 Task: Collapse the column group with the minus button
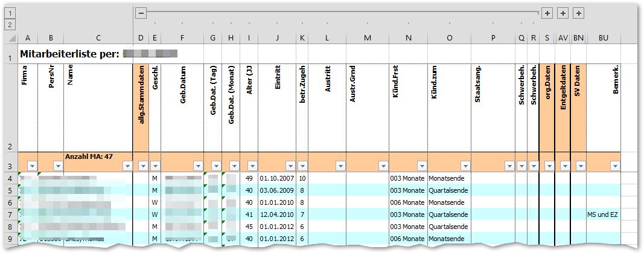click(x=141, y=13)
